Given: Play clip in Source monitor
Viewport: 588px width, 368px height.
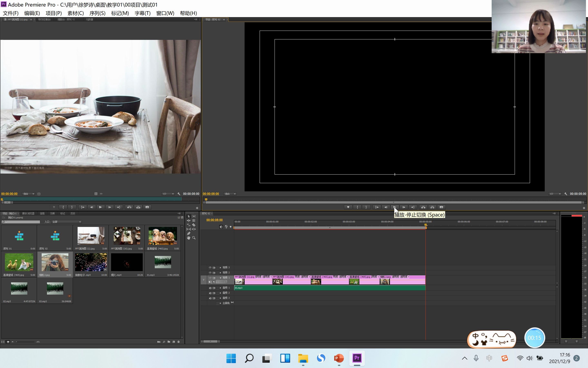Looking at the screenshot, I should (x=100, y=207).
